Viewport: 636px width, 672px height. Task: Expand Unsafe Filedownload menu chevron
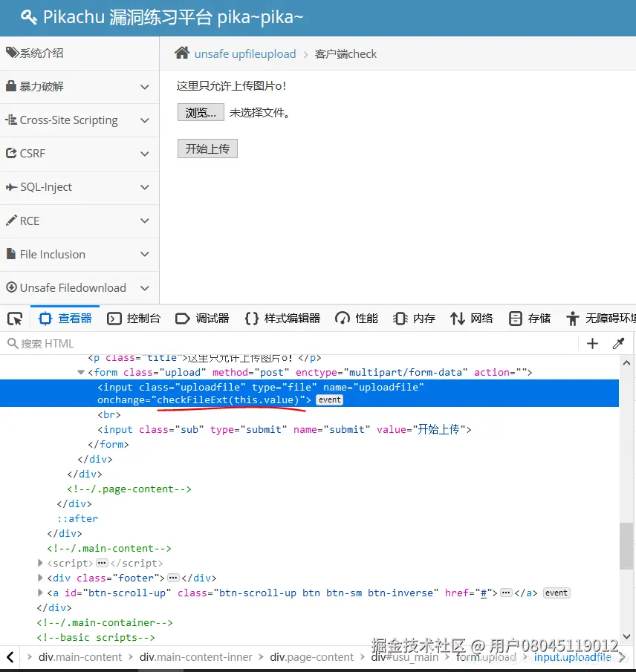pos(145,288)
